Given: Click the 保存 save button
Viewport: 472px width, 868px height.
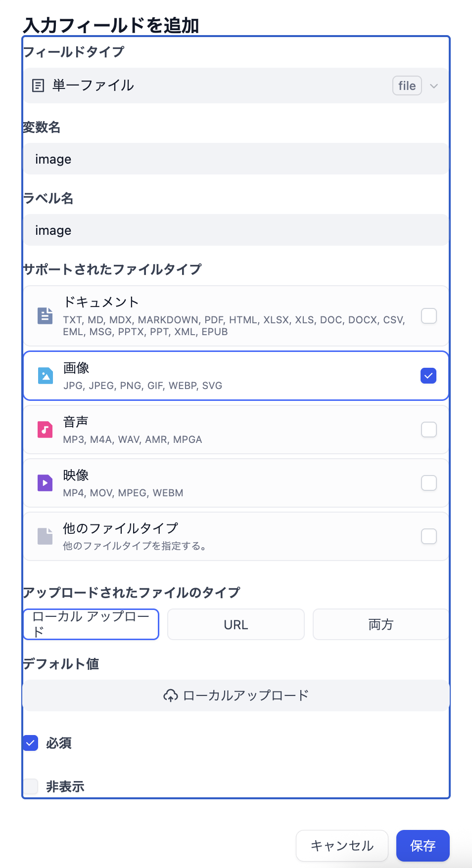Looking at the screenshot, I should point(423,845).
